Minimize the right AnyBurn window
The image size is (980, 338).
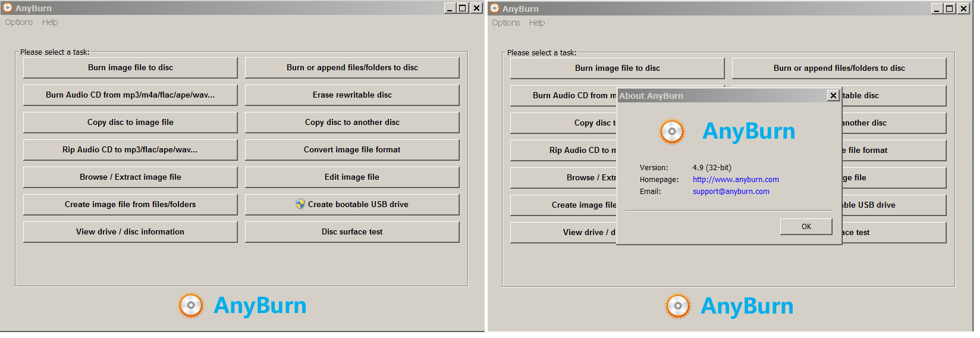point(937,8)
